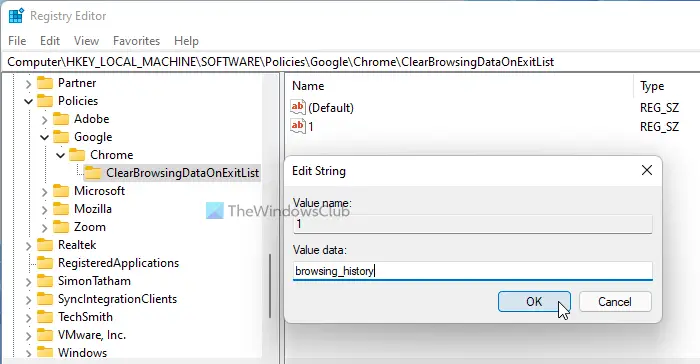Select the ClearBrowsingDataOnExitList tree key
Viewport: 700px width, 364px height.
pyautogui.click(x=182, y=172)
